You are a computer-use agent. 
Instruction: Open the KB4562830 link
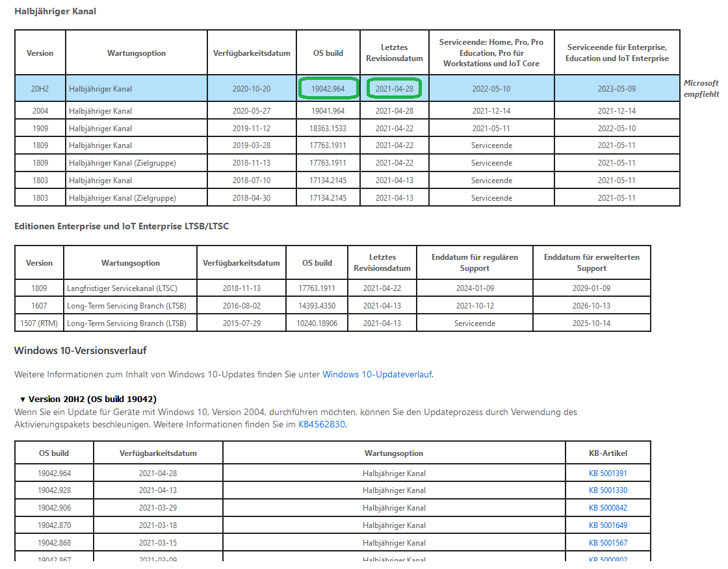(321, 424)
